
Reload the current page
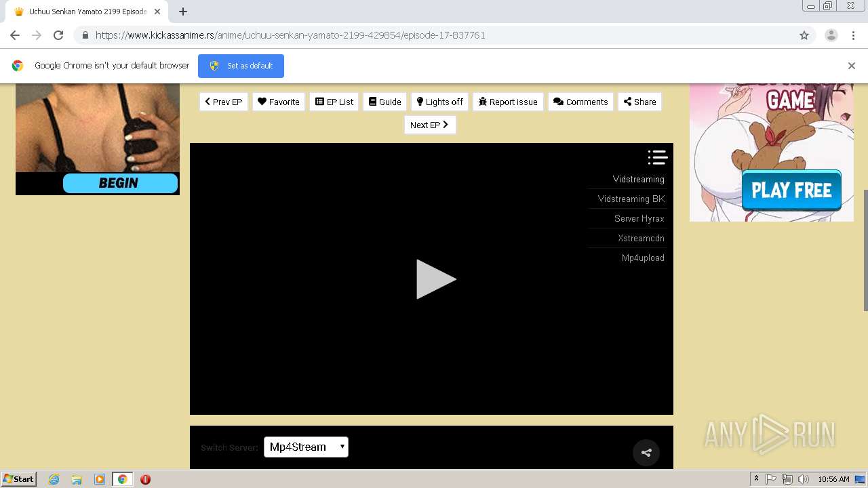[58, 35]
